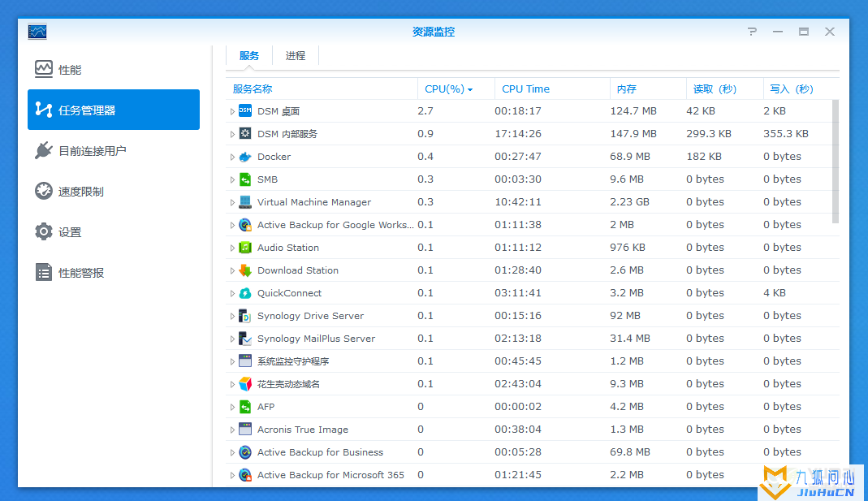This screenshot has height=501, width=868.
Task: Click the Resource Monitor app icon in title bar
Action: (x=37, y=32)
